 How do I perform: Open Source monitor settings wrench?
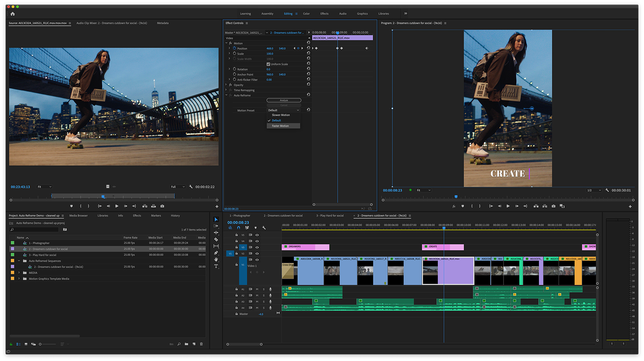[x=191, y=187]
